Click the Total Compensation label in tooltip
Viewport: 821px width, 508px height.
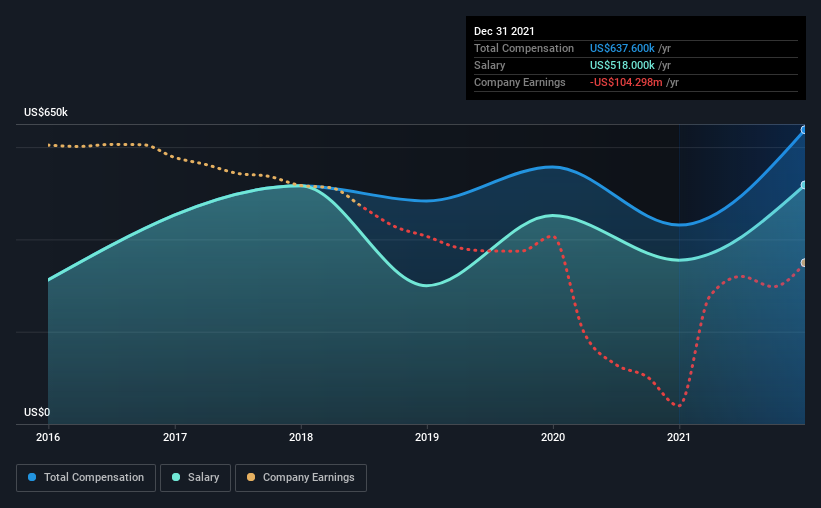(x=524, y=48)
